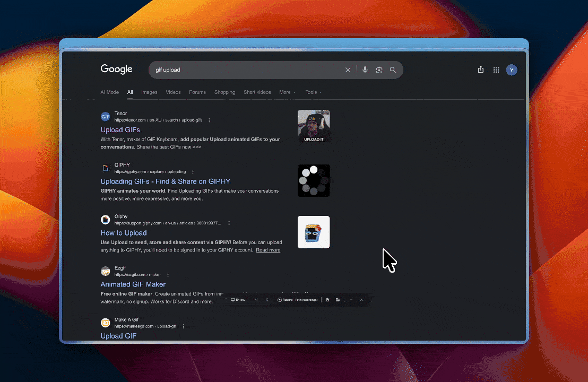Click the GIPHY site favicon

click(106, 168)
